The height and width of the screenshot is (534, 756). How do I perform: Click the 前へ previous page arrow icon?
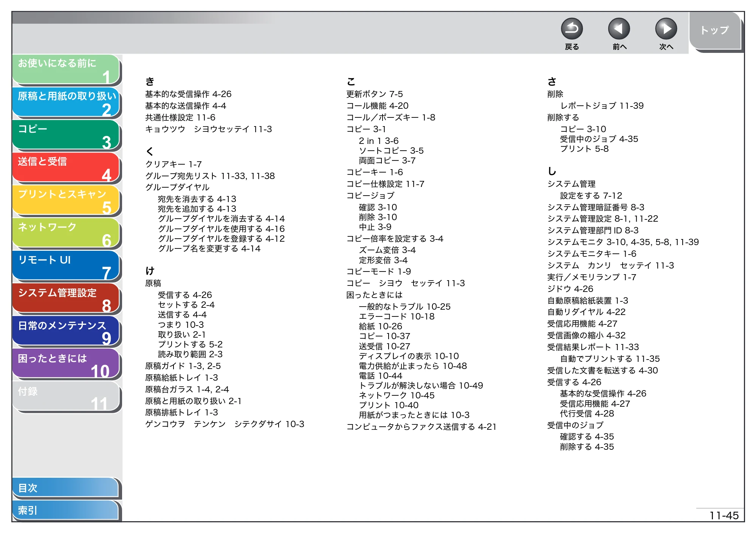(x=619, y=29)
